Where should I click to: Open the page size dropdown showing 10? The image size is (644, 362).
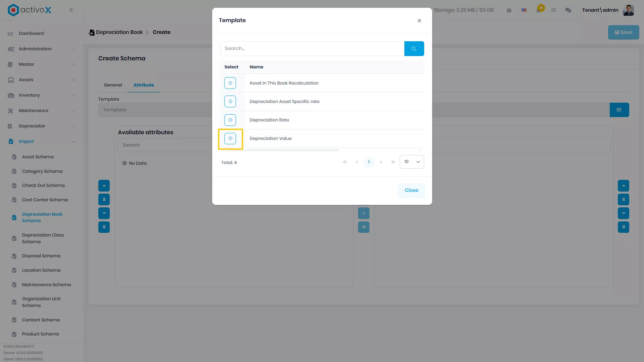412,162
